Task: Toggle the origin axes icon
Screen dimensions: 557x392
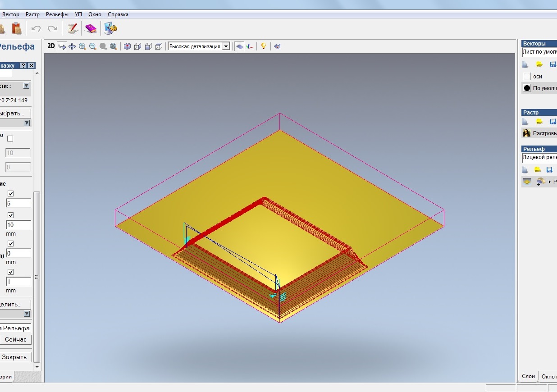Action: [250, 46]
